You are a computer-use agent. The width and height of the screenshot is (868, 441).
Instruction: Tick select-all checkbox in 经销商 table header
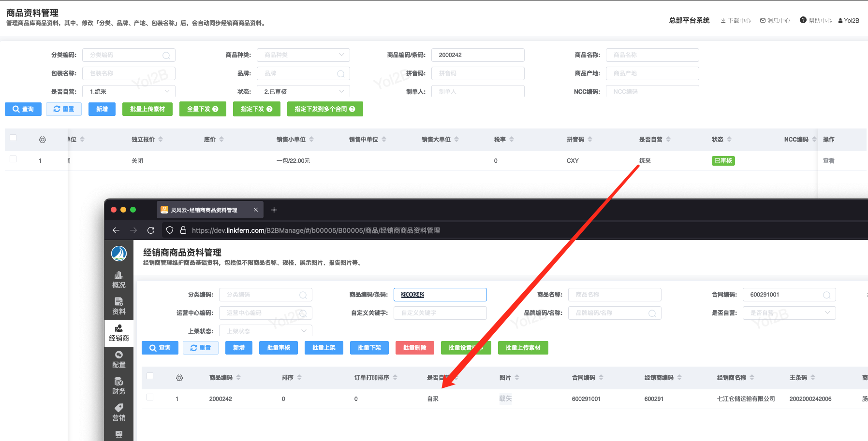pos(150,376)
